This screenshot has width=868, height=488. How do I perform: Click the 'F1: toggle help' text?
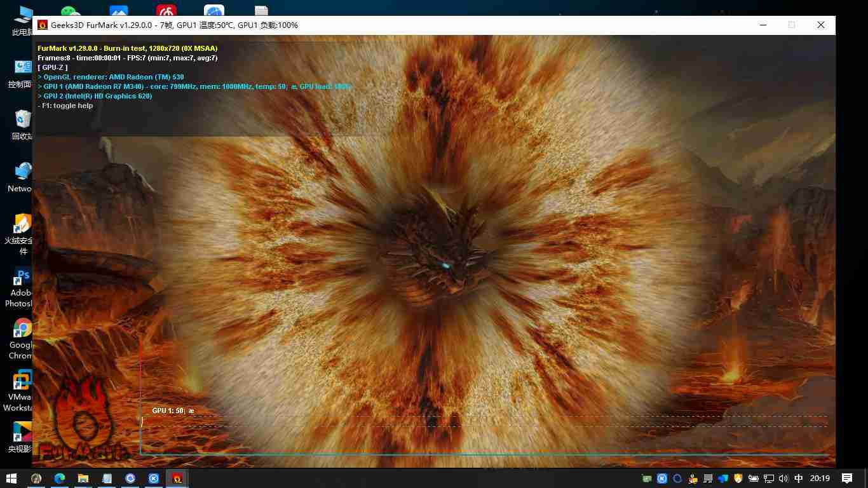65,105
